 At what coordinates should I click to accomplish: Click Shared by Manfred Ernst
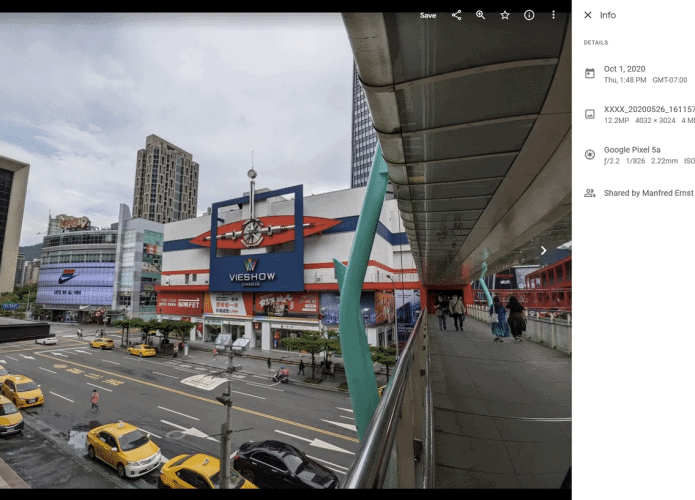click(648, 193)
